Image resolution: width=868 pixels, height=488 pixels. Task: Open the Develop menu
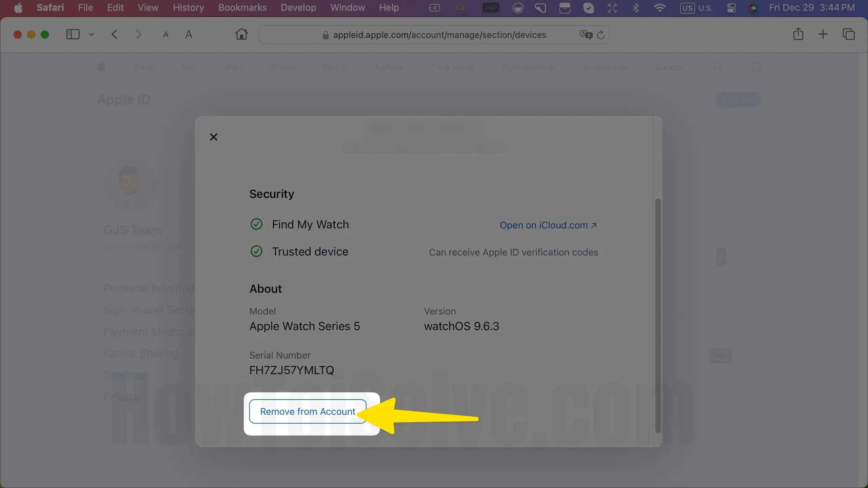tap(298, 7)
